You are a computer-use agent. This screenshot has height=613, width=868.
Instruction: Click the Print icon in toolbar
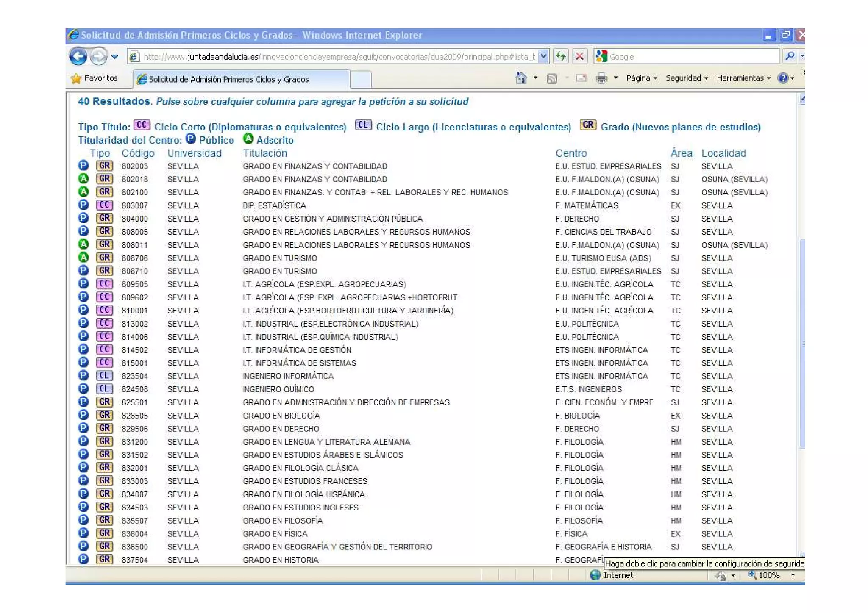coord(601,78)
